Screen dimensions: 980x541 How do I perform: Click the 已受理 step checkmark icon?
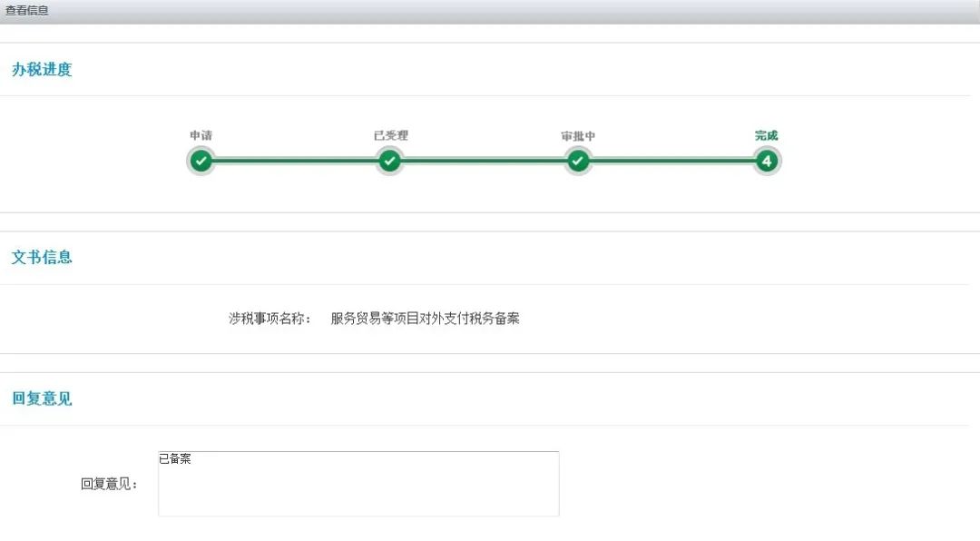389,162
